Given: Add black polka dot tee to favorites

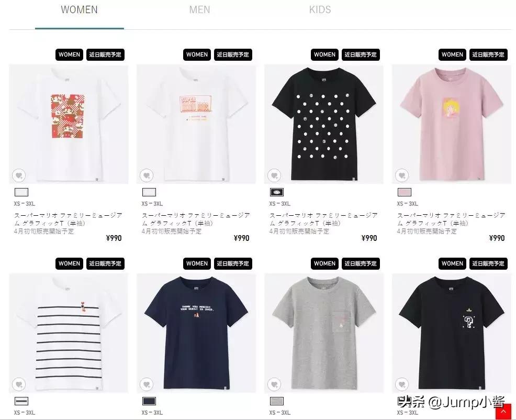Looking at the screenshot, I should [x=274, y=175].
